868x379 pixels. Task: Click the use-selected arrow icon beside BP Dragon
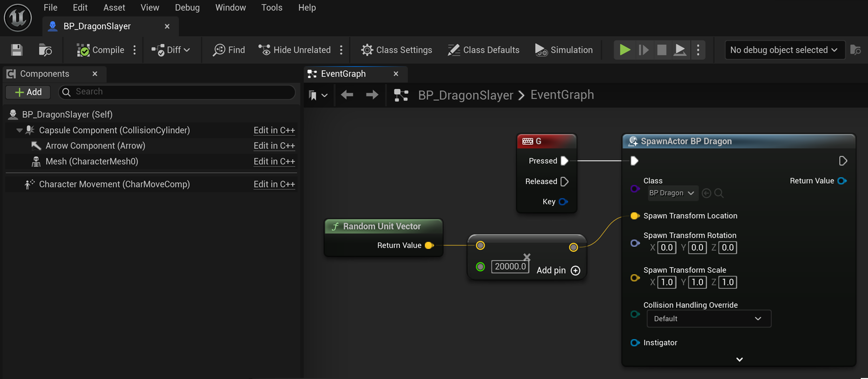click(707, 193)
